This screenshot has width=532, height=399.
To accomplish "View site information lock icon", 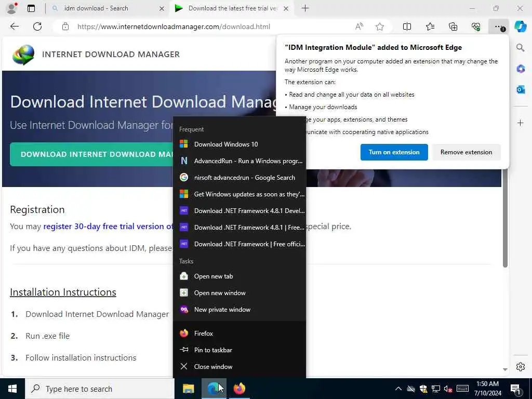I will coord(65,26).
